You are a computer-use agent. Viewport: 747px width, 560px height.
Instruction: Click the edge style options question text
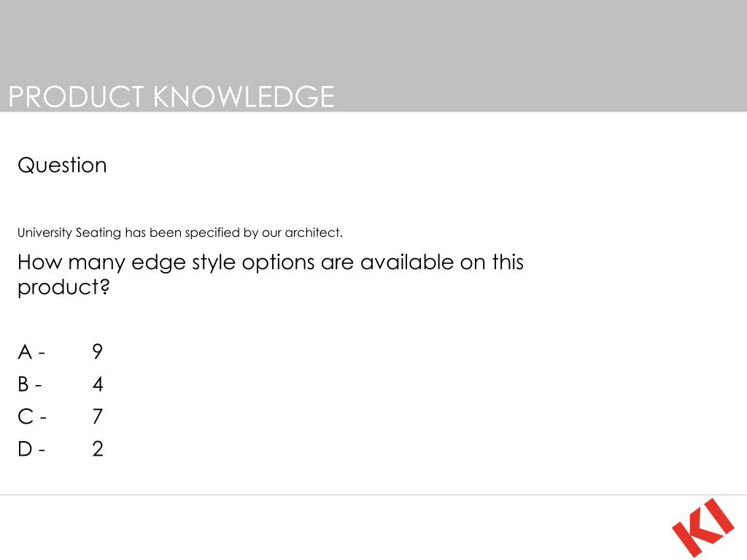[x=271, y=274]
